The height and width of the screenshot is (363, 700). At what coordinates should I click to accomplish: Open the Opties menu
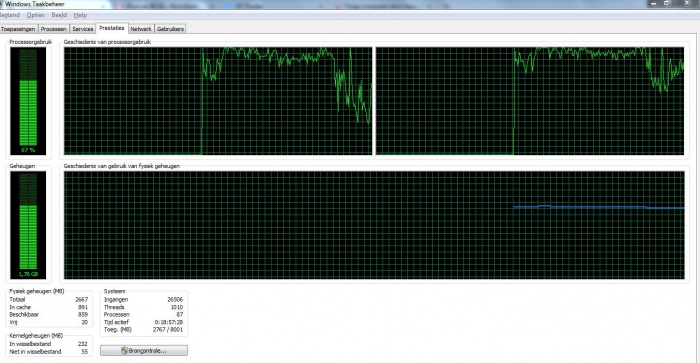35,15
